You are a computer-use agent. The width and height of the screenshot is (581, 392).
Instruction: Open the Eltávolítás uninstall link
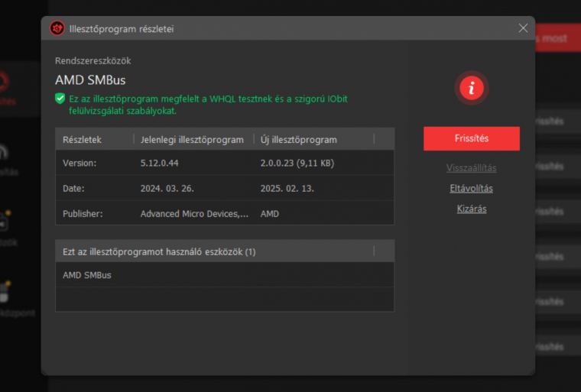pyautogui.click(x=472, y=188)
